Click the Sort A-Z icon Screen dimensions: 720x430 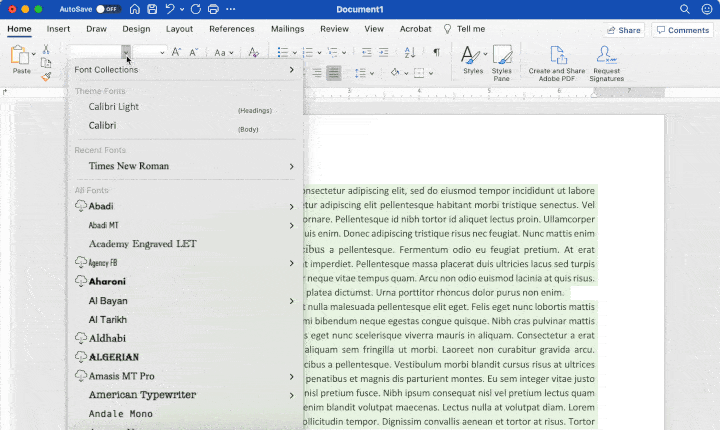(410, 52)
